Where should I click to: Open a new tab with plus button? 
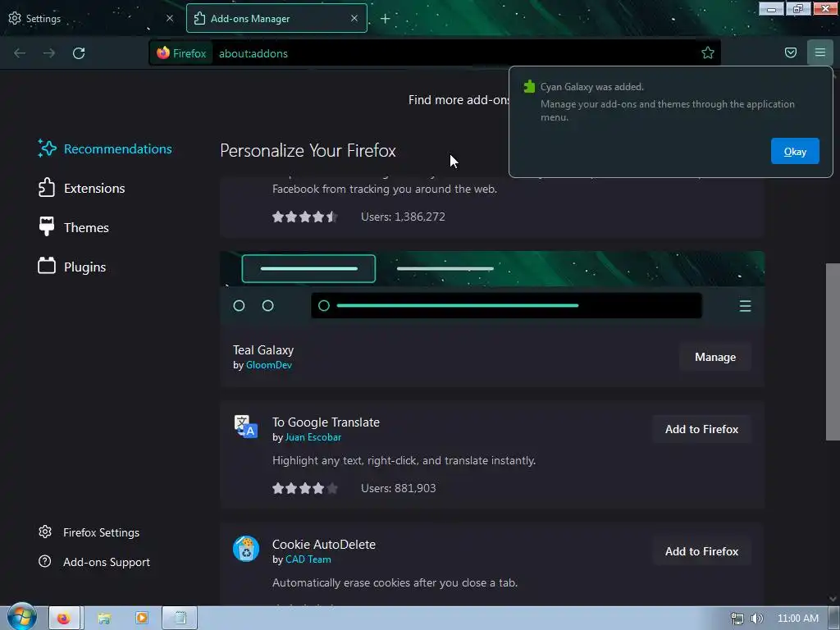[386, 19]
